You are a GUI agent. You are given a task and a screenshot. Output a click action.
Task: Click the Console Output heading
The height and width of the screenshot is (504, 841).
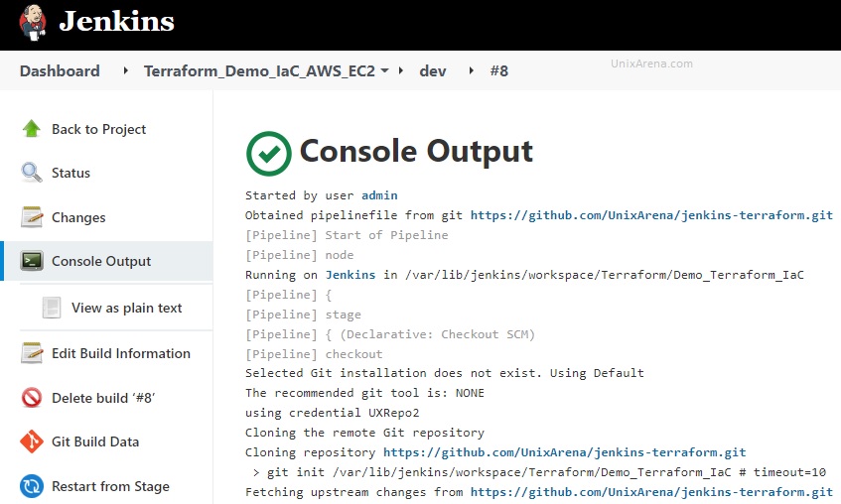[416, 151]
